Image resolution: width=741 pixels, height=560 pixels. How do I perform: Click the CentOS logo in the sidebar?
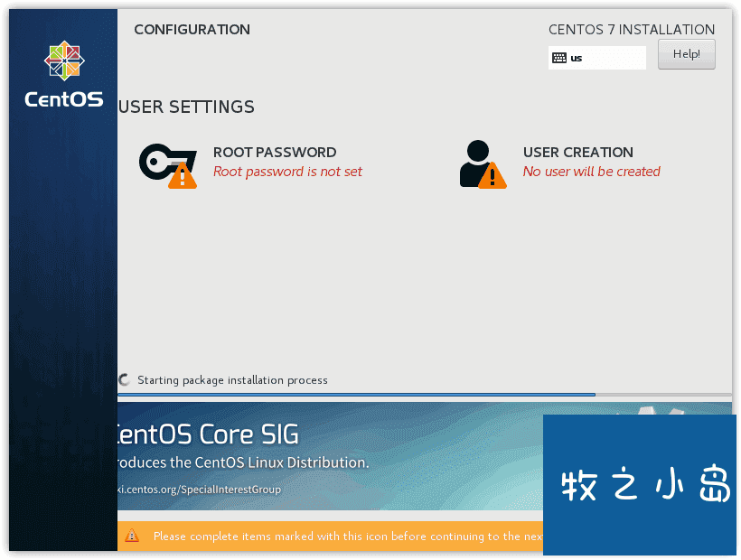point(64,61)
